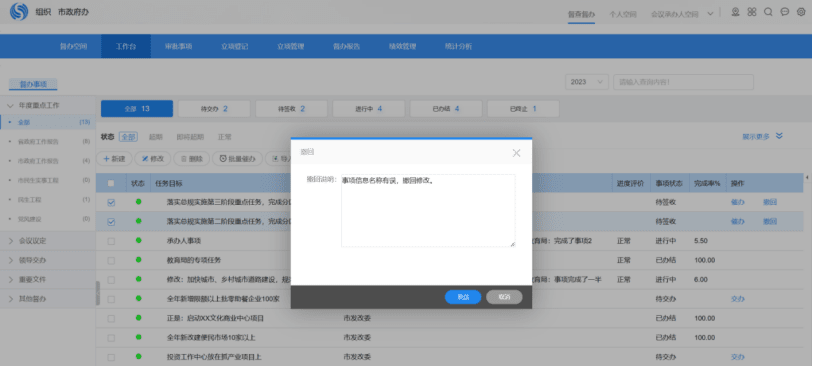
Task: Select 省政府工作报告 in the sidebar
Action: [x=38, y=142]
